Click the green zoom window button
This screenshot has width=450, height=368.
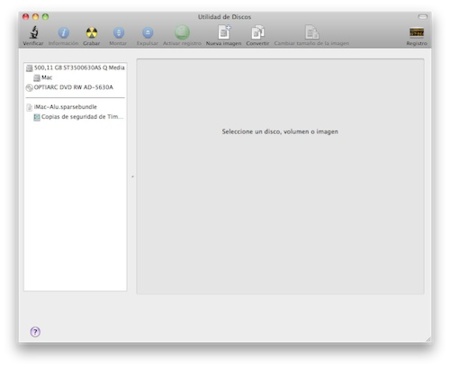pos(45,16)
